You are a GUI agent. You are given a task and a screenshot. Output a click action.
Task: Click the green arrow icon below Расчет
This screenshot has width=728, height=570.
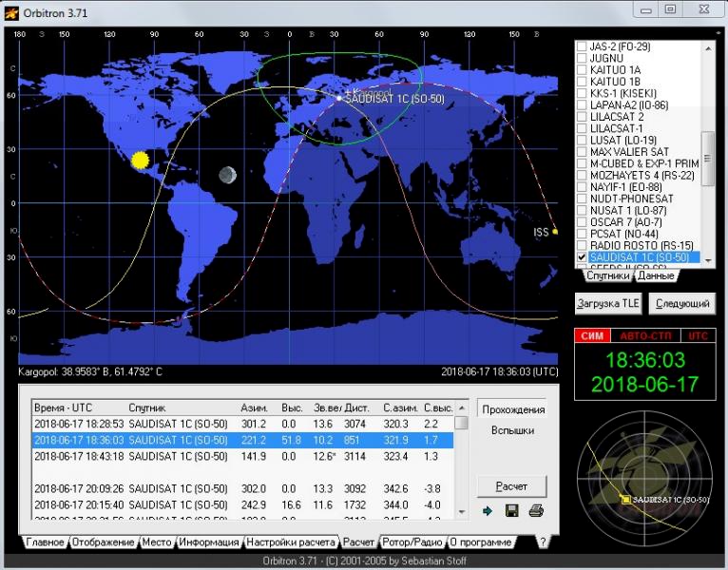click(x=488, y=511)
